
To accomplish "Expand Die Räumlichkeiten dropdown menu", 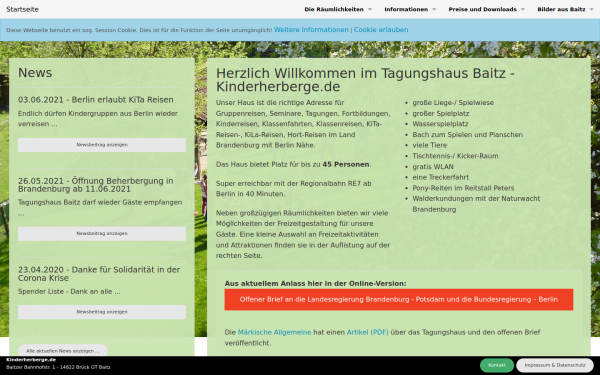I will coord(338,9).
